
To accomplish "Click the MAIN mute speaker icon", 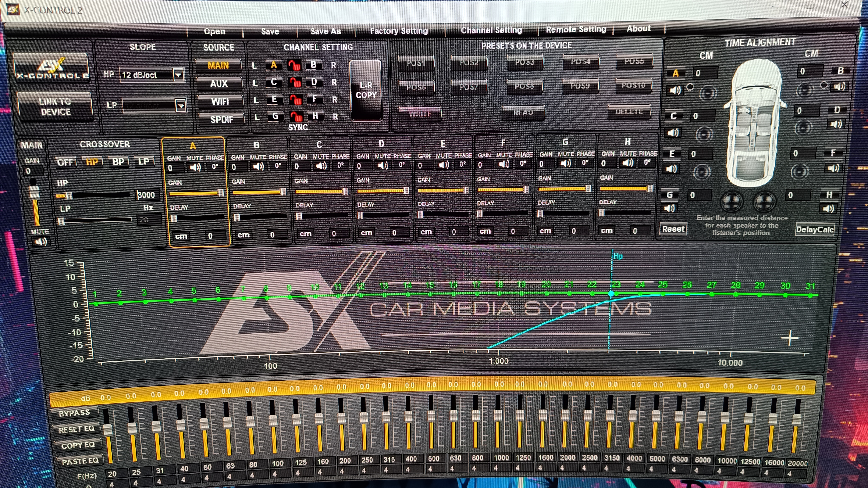I will [x=41, y=241].
